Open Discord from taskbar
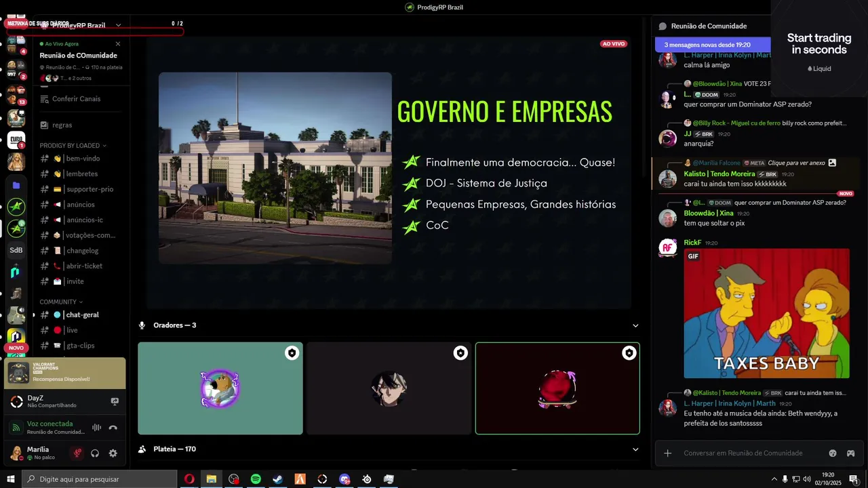Screen dimensions: 868x488 tap(344, 479)
